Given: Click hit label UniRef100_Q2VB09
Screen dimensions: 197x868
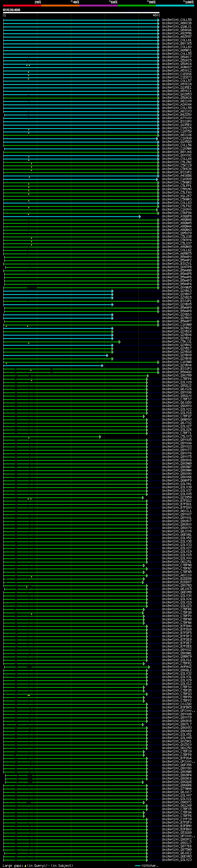Looking at the screenshot, I should click(x=177, y=355).
